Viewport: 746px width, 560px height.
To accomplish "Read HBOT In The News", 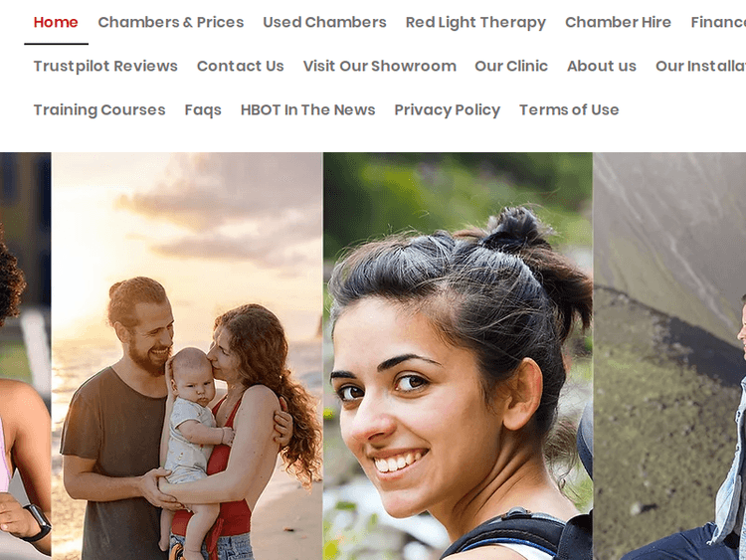I will [307, 109].
